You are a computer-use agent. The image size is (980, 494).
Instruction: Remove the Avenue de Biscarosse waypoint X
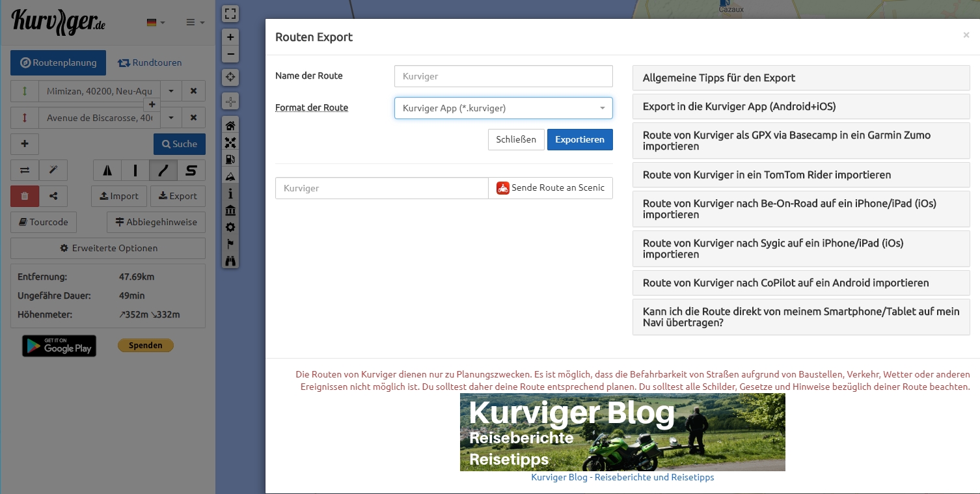coord(193,118)
